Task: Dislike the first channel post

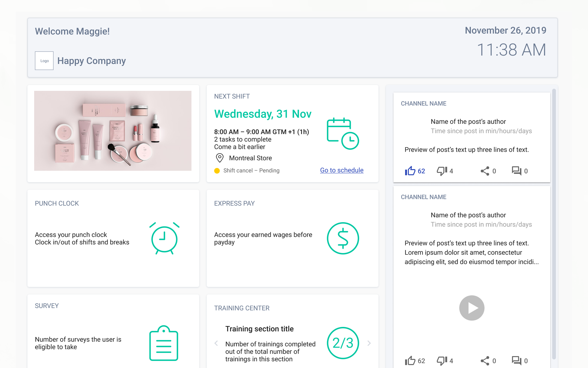Action: (x=442, y=171)
